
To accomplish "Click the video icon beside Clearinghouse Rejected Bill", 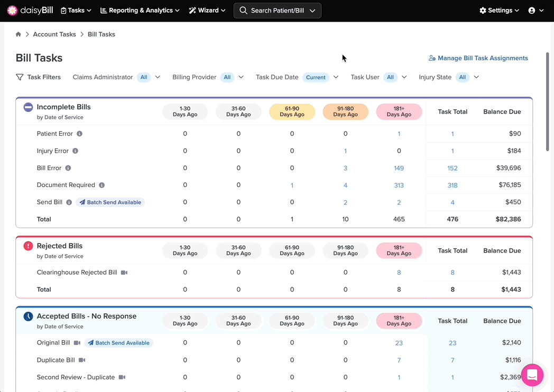I will click(x=124, y=273).
